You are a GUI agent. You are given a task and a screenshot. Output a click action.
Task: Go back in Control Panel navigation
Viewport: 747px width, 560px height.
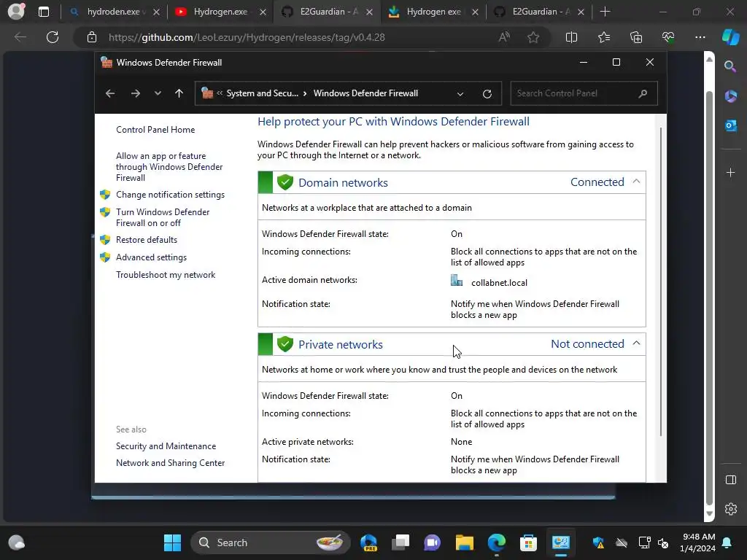point(110,93)
